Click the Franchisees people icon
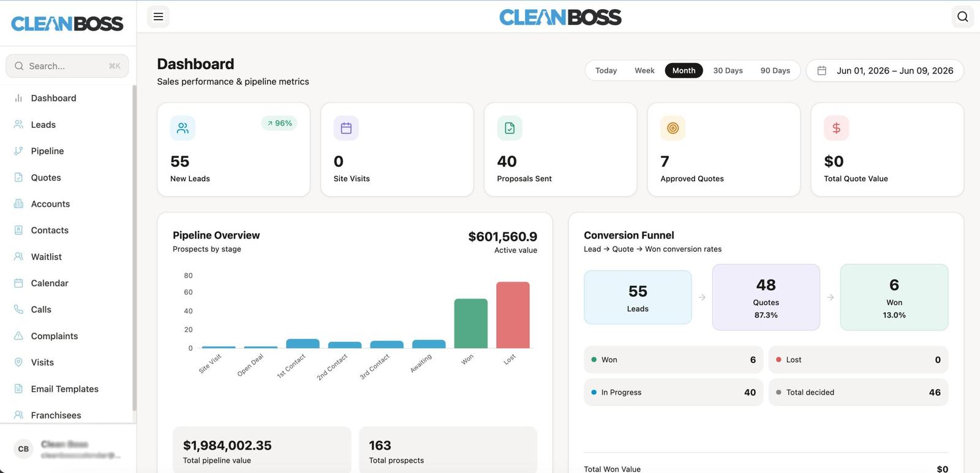The image size is (980, 473). pos(18,415)
